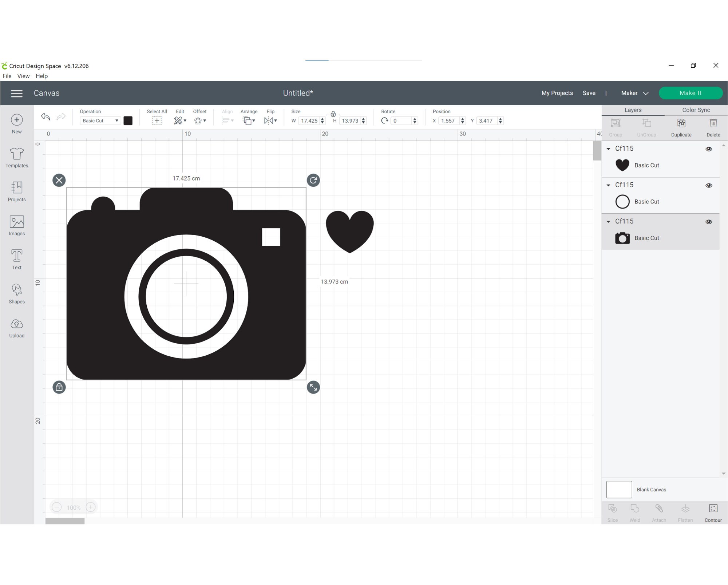Open the Shapes panel
The height and width of the screenshot is (585, 728).
click(x=17, y=293)
